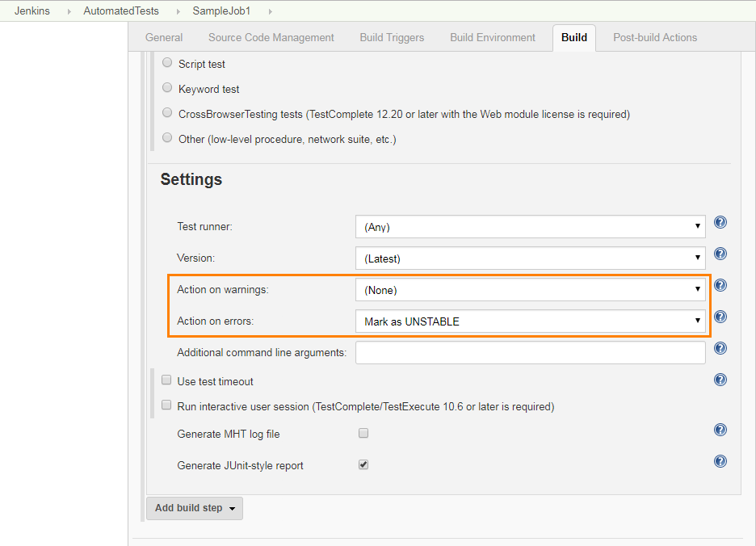Open help for Additional command line arguments
756x546 pixels.
point(720,348)
